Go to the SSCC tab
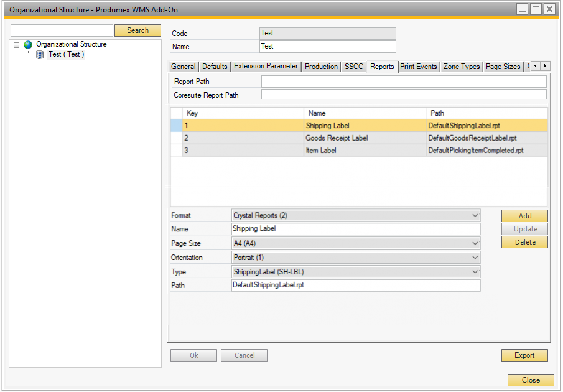 click(353, 67)
